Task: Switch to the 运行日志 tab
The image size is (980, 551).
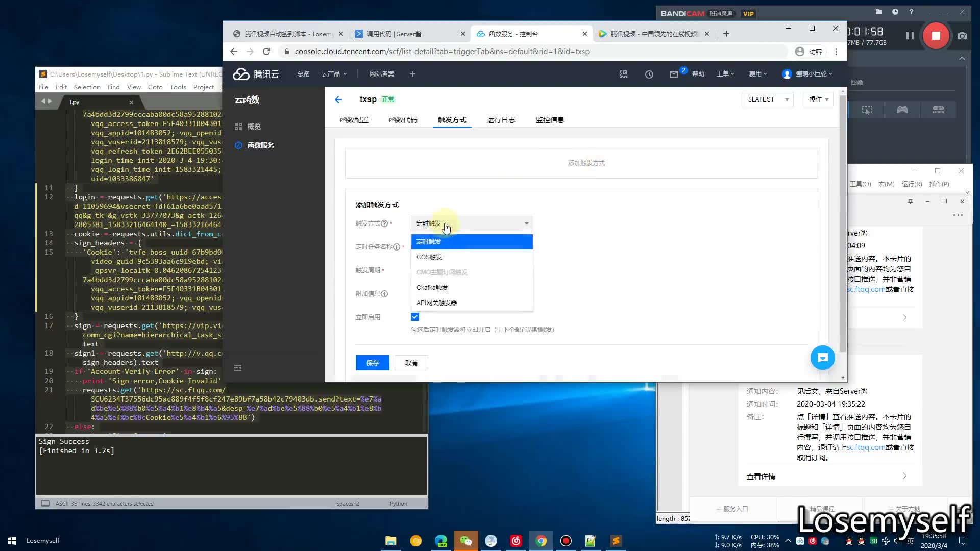Action: tap(501, 120)
